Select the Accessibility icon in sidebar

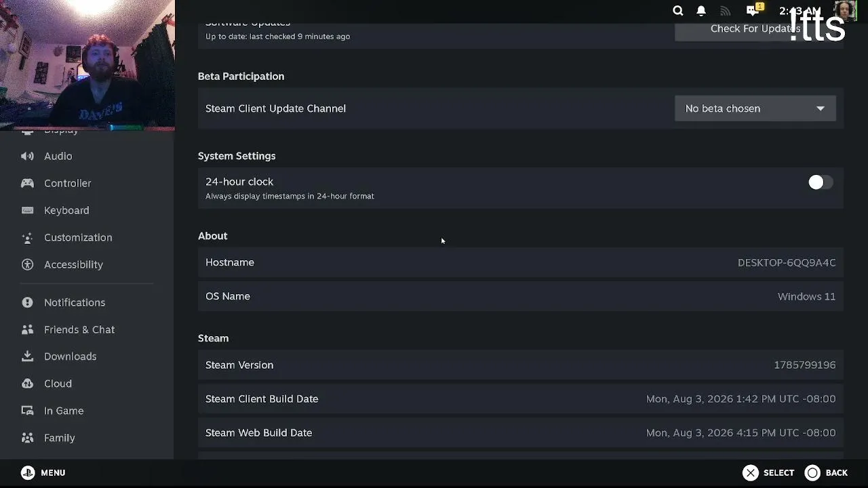(x=27, y=264)
